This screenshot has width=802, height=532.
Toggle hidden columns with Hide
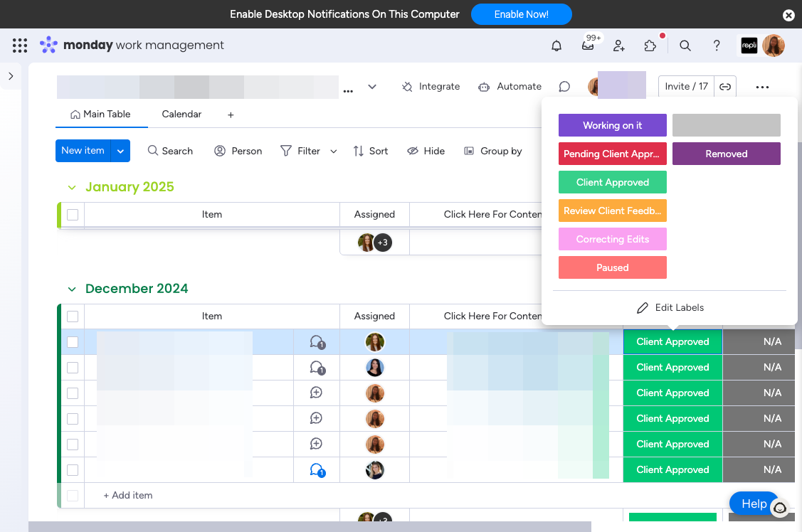(426, 151)
